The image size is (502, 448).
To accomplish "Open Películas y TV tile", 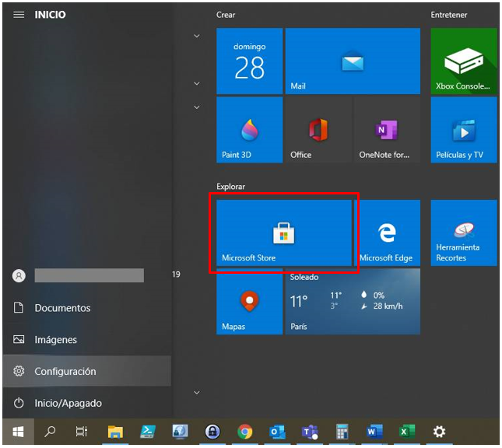I will [x=464, y=130].
